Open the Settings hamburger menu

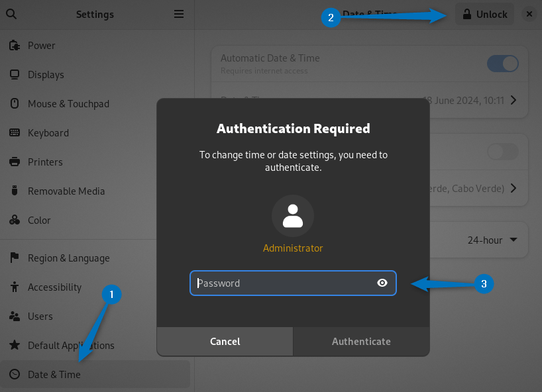pos(178,14)
